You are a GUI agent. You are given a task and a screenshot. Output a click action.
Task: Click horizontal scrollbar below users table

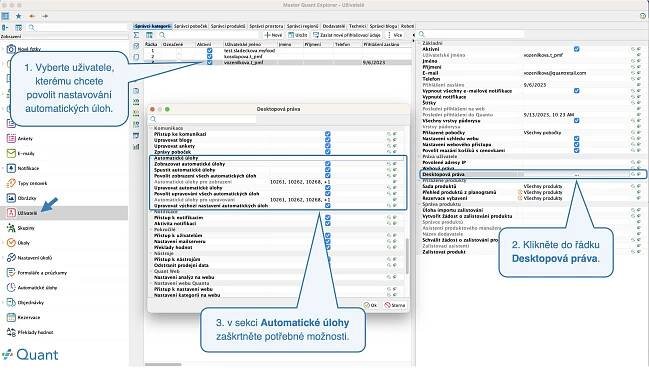[x=163, y=365]
